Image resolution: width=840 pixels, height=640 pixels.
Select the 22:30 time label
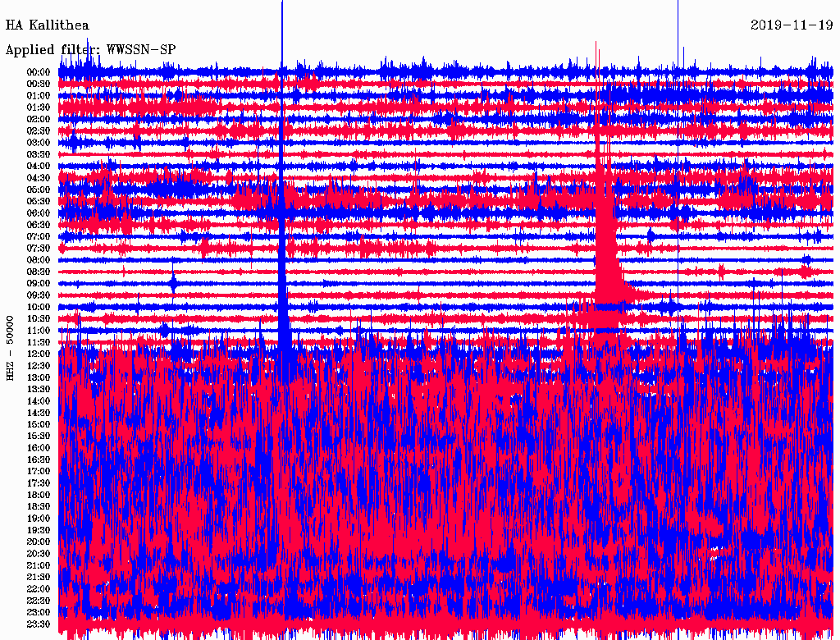coord(39,601)
